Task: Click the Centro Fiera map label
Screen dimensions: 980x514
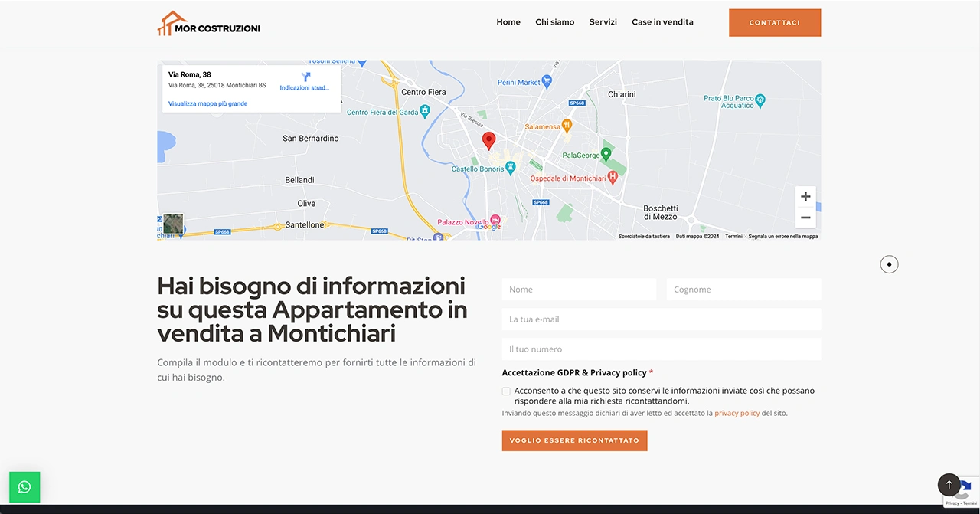Action: click(423, 92)
